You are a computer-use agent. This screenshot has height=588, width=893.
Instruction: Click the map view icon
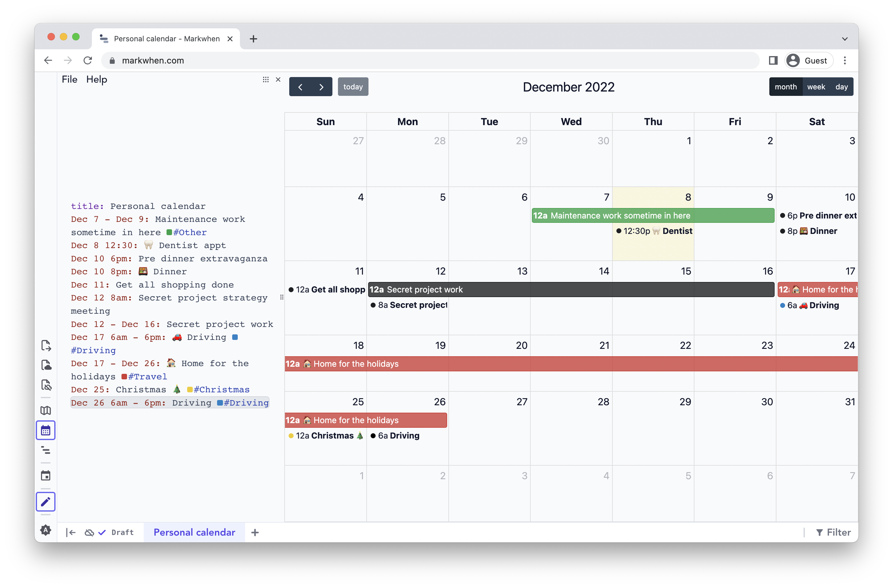[x=46, y=410]
